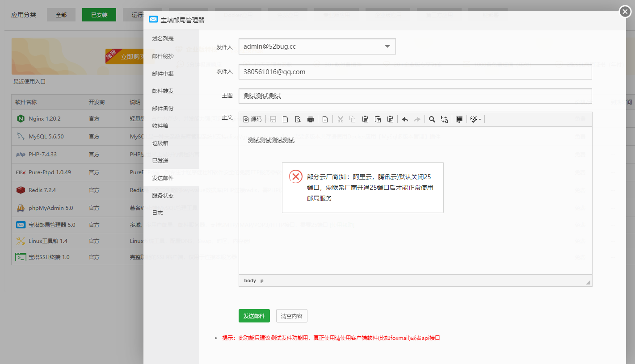Open the 发件人 sender dropdown
This screenshot has height=364, width=635.
[x=317, y=46]
